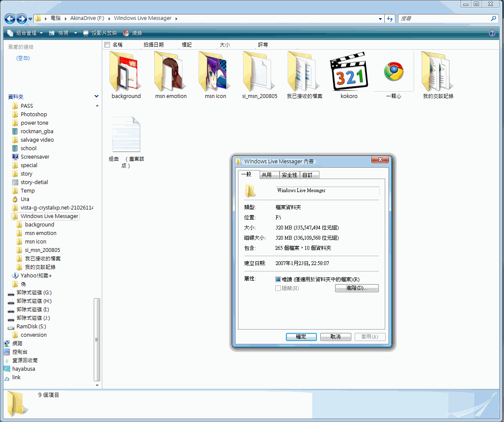Expand breadcrumb arrow after Windows Live Messager
This screenshot has height=422, width=504.
click(x=176, y=19)
